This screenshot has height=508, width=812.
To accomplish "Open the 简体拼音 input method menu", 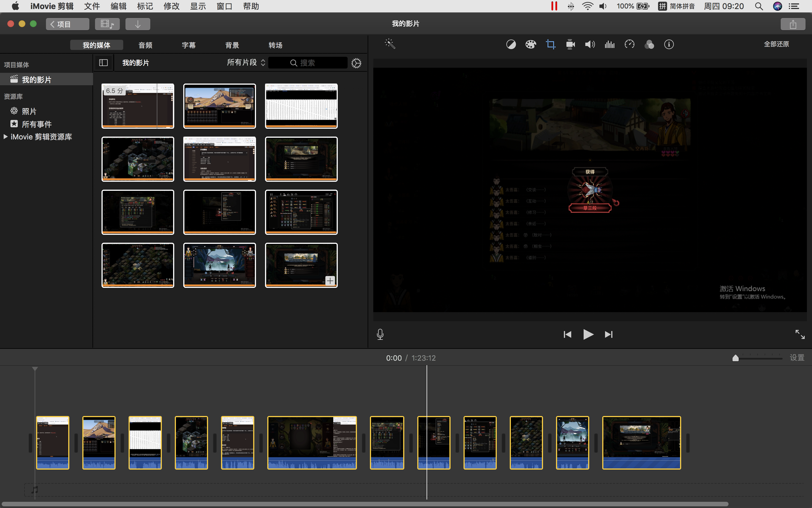I will 676,6.
